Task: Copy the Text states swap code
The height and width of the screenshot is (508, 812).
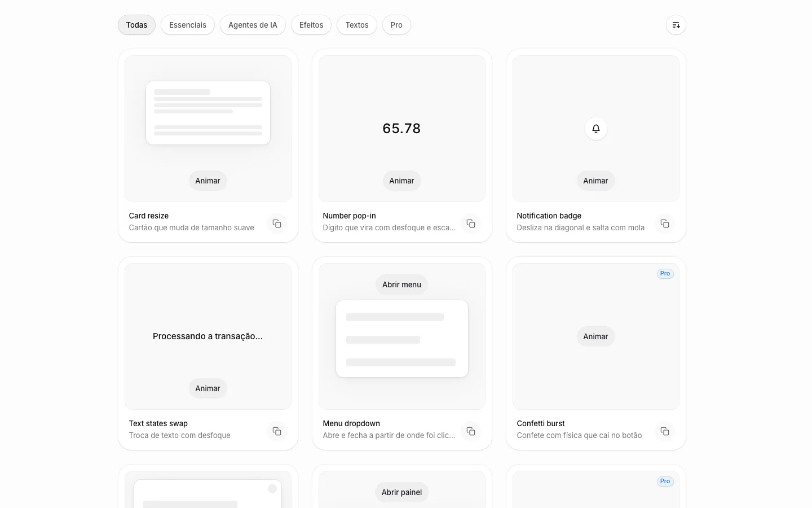Action: point(277,431)
